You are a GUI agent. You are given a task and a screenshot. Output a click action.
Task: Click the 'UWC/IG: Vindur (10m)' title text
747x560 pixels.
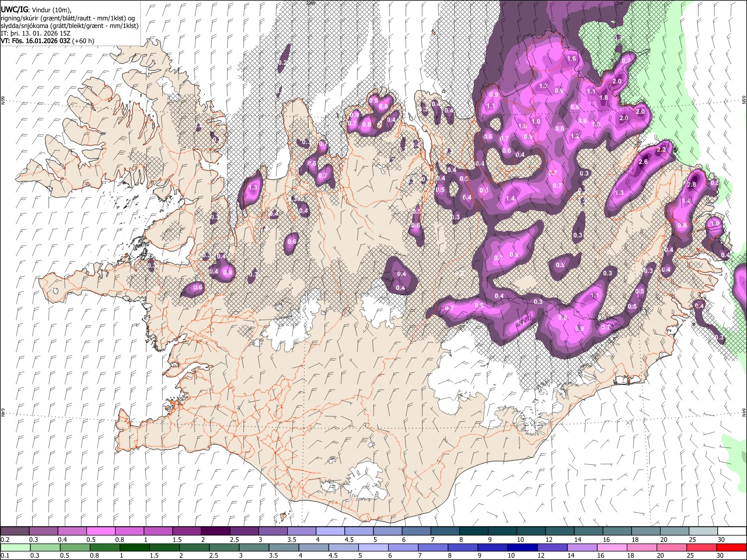[36, 10]
